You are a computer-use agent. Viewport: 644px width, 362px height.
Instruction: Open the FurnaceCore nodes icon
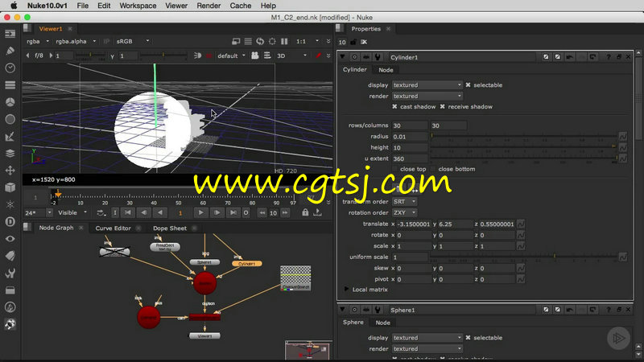[x=10, y=307]
